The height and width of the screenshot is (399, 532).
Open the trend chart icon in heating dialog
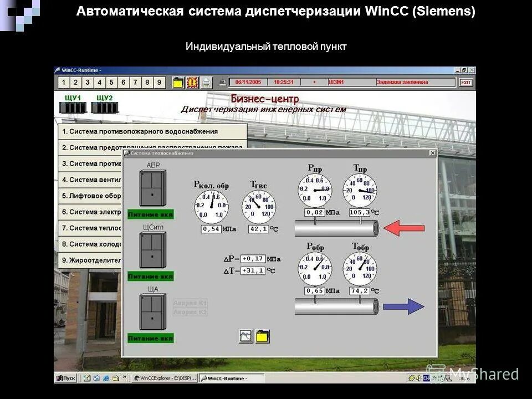(245, 336)
